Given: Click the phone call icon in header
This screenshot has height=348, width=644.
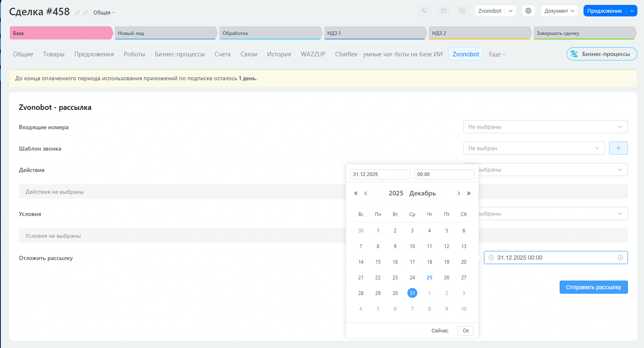Looking at the screenshot, I should pos(424,11).
